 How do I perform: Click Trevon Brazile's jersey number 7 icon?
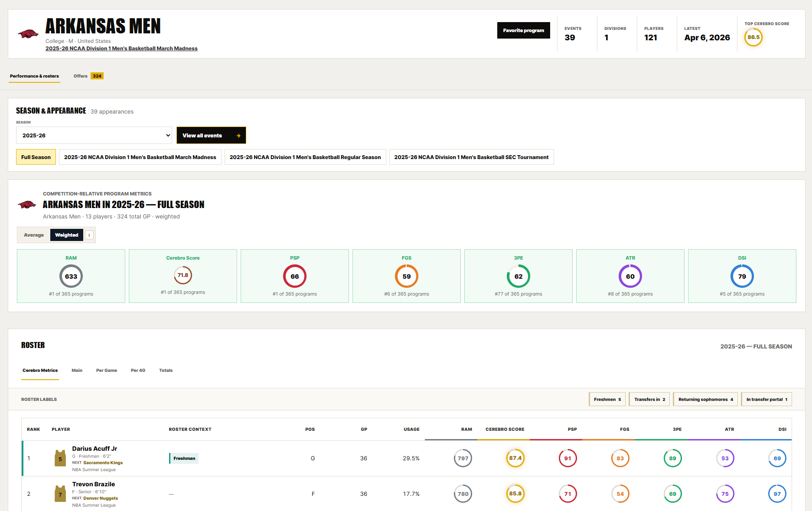click(60, 494)
